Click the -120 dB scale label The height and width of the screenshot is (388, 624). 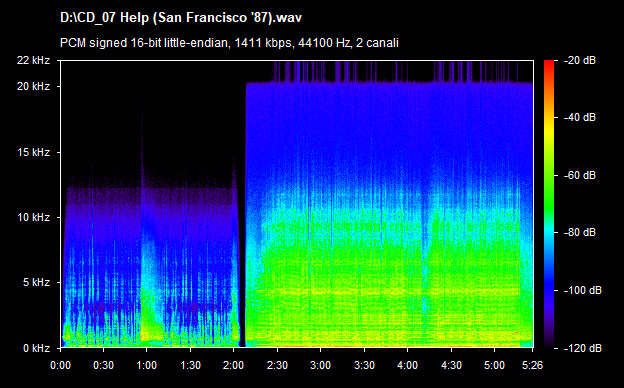[583, 348]
